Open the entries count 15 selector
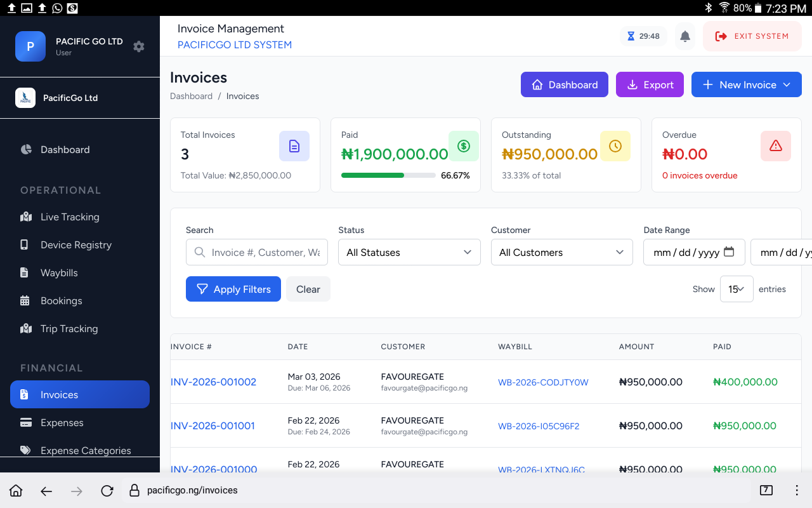Viewport: 812px width, 508px height. 737,289
